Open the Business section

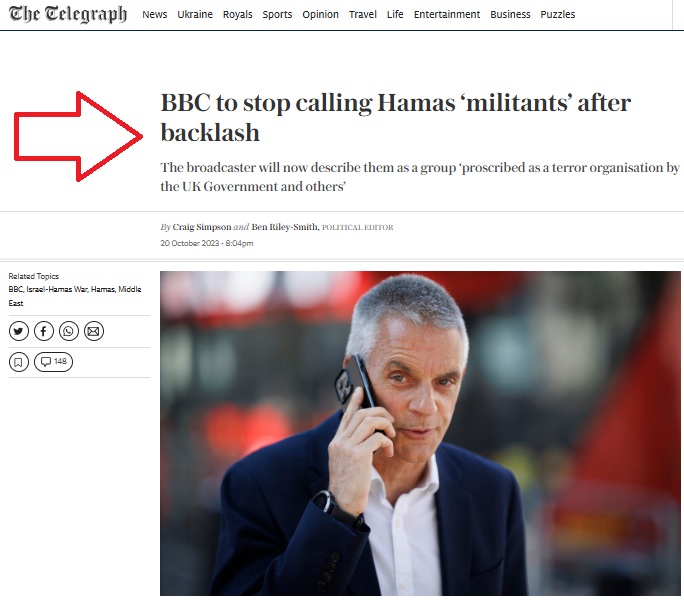(510, 14)
